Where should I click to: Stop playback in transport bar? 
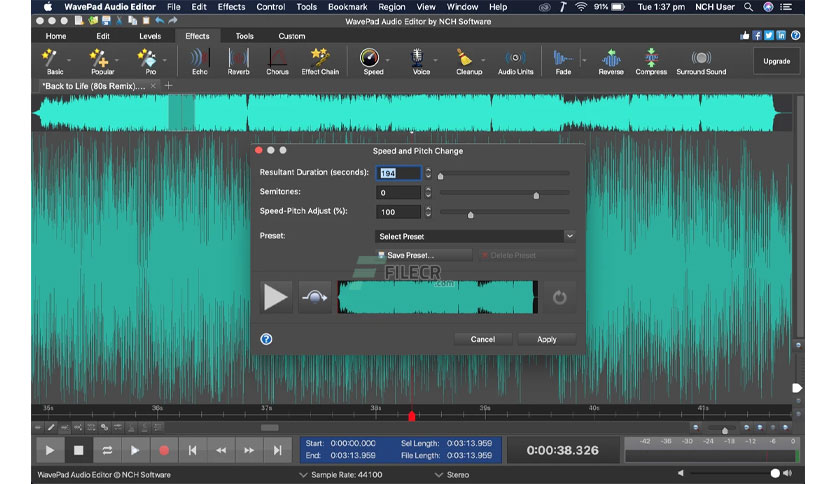[x=78, y=450]
